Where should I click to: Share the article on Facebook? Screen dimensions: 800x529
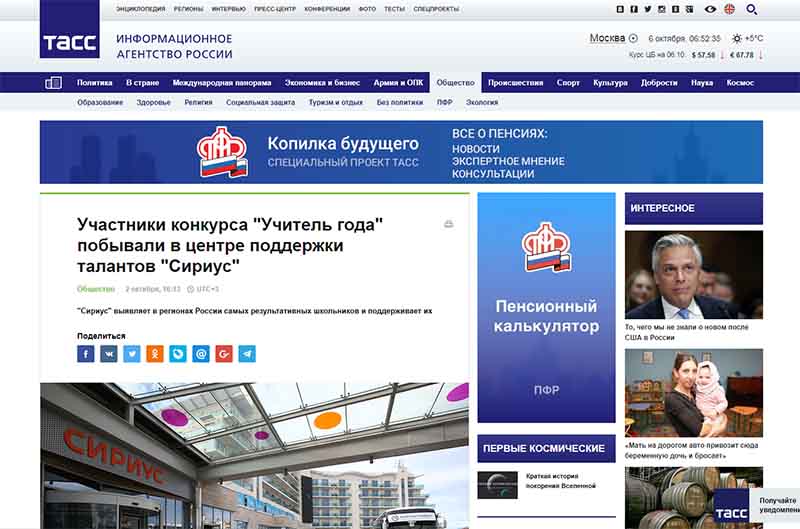[86, 354]
